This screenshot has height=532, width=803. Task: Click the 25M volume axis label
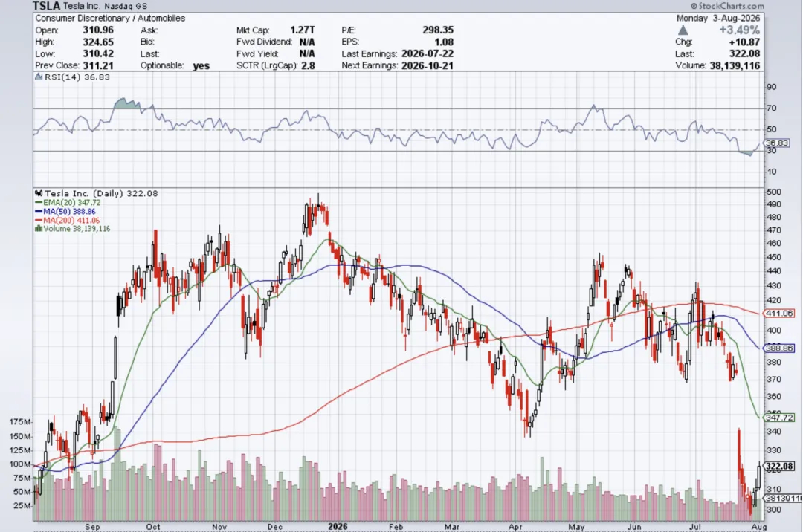[24, 505]
